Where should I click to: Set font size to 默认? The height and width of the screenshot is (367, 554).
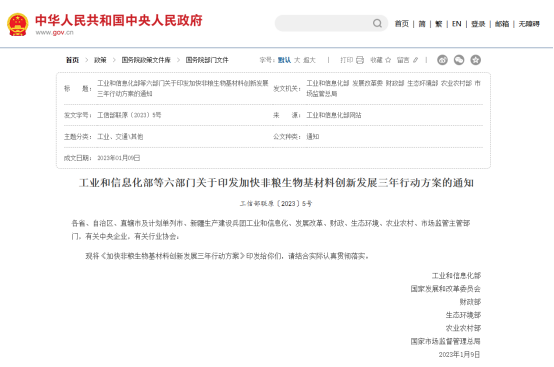[284, 60]
